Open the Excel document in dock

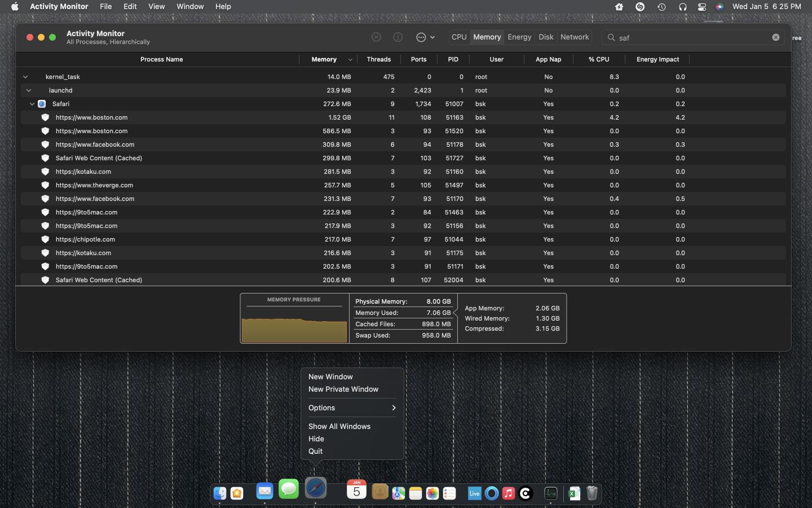coord(575,493)
